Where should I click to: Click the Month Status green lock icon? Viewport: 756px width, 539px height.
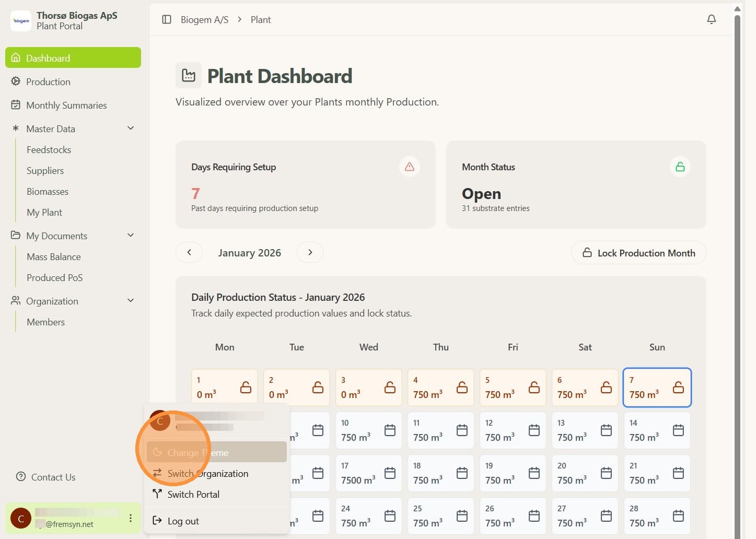tap(680, 167)
